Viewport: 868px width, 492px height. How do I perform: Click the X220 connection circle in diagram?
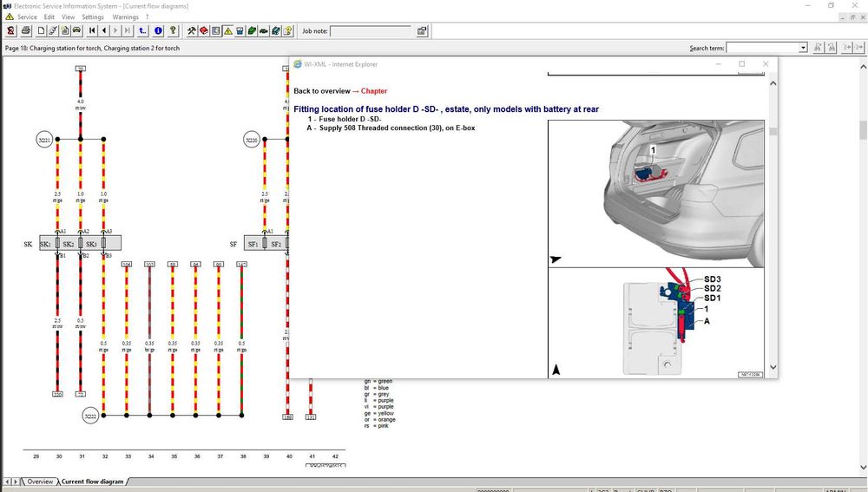[x=252, y=140]
